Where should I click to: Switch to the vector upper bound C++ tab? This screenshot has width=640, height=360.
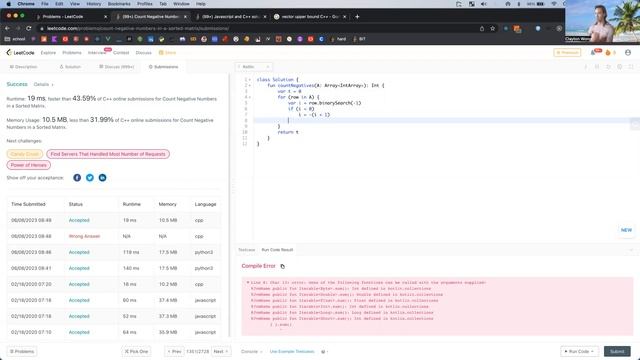coord(310,17)
